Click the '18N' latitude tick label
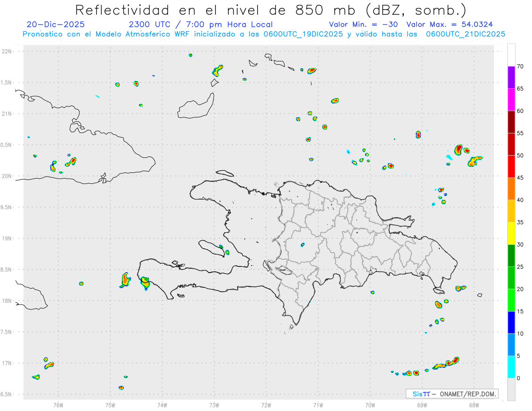 [x=6, y=301]
